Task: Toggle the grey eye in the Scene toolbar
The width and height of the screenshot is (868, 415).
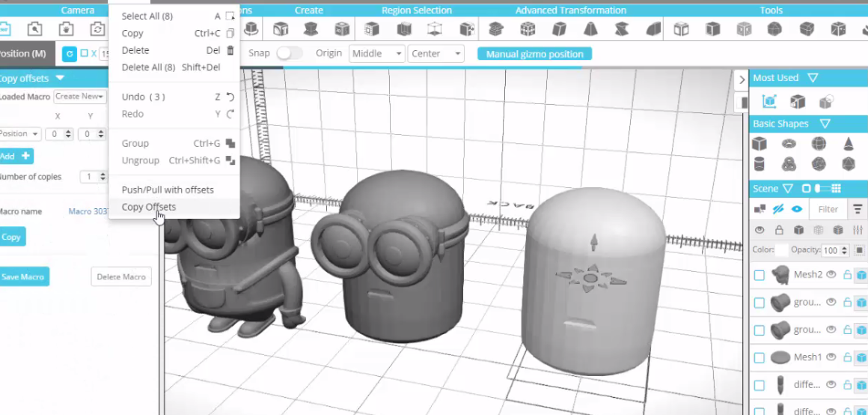Action: (x=760, y=229)
